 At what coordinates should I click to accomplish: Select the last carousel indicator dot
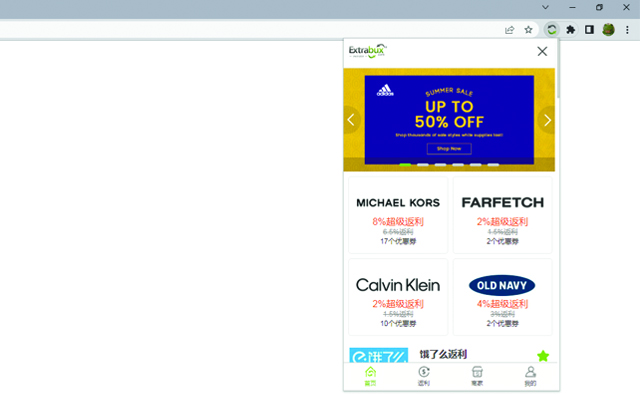click(493, 165)
